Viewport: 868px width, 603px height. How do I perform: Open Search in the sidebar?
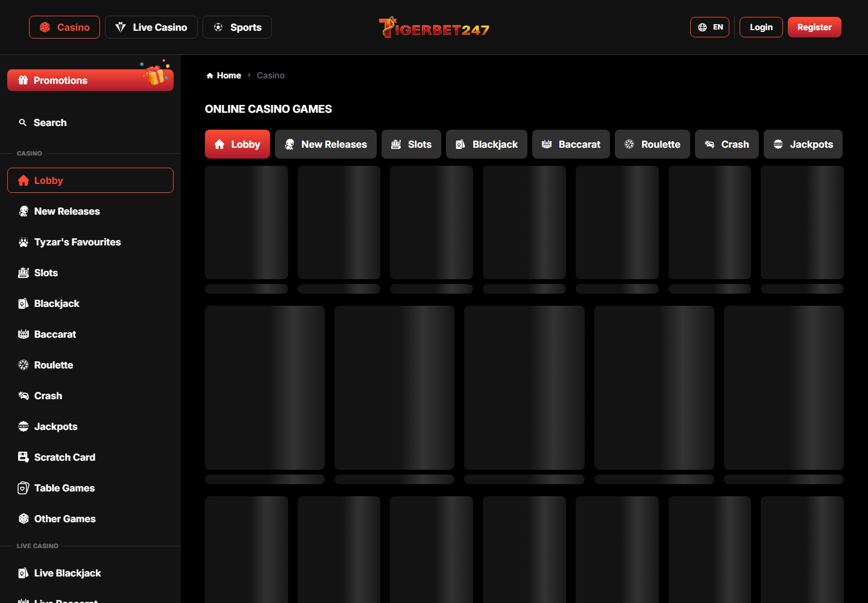(x=90, y=122)
